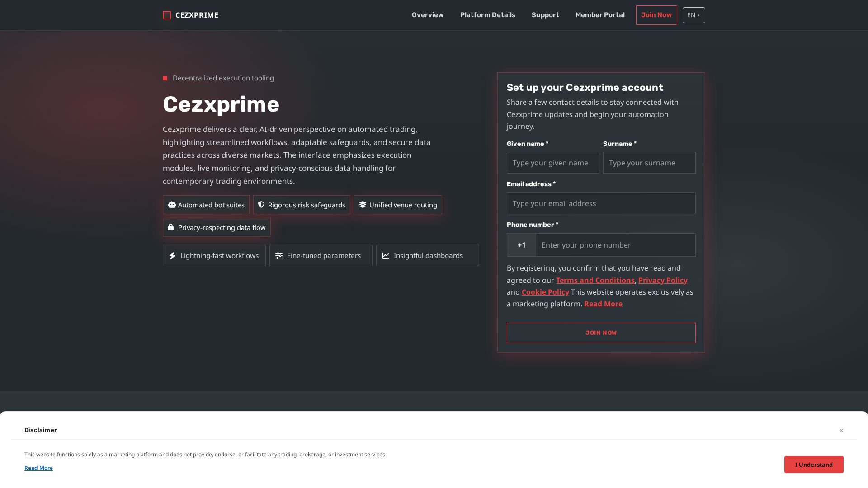
Task: Click the chart icon on Insightful dashboards
Action: coord(385,255)
